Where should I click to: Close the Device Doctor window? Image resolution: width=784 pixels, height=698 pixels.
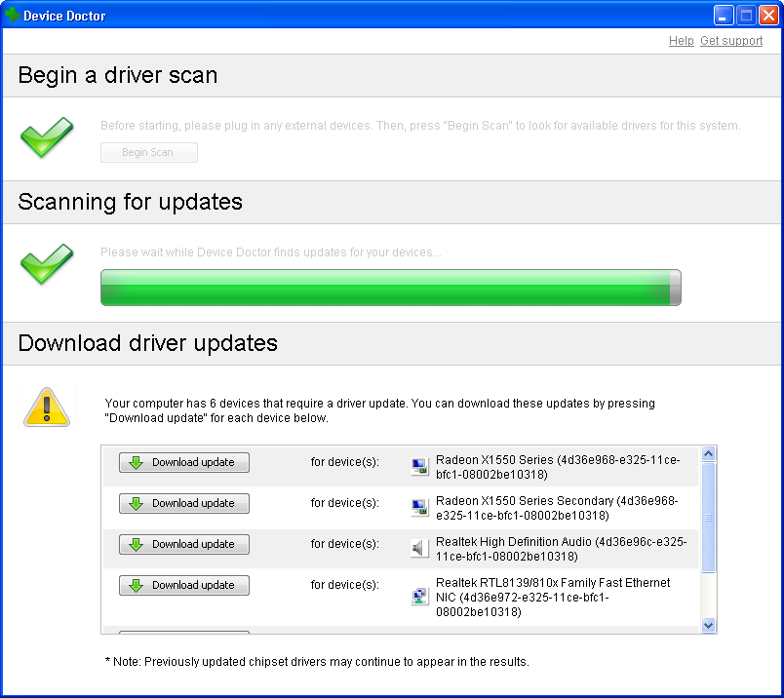[768, 16]
